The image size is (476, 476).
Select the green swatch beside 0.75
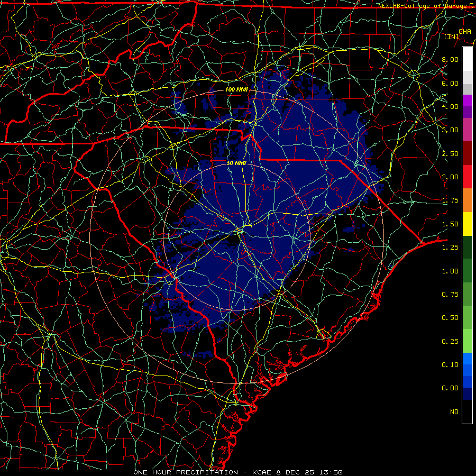(467, 294)
